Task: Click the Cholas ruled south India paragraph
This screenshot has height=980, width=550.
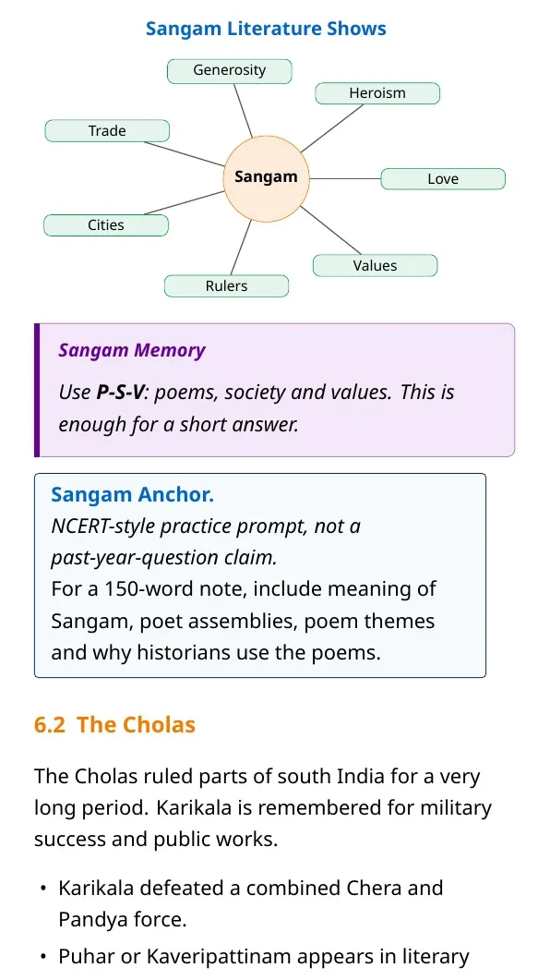Action: (263, 808)
